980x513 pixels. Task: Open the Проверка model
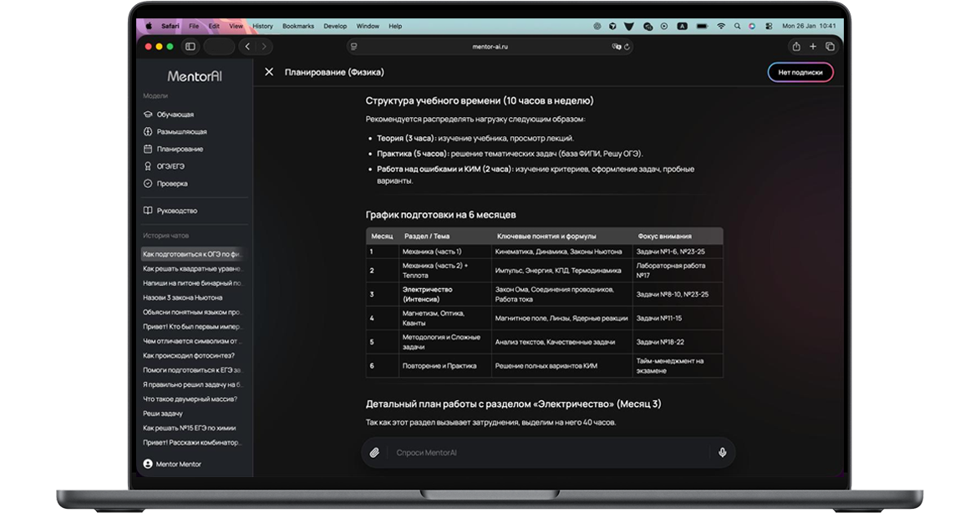pyautogui.click(x=172, y=183)
